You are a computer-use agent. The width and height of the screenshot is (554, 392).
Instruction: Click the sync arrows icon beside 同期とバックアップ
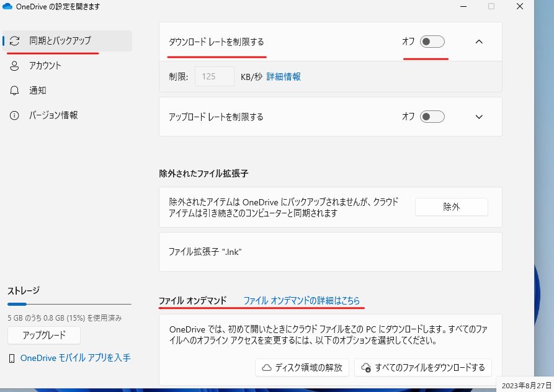click(14, 41)
